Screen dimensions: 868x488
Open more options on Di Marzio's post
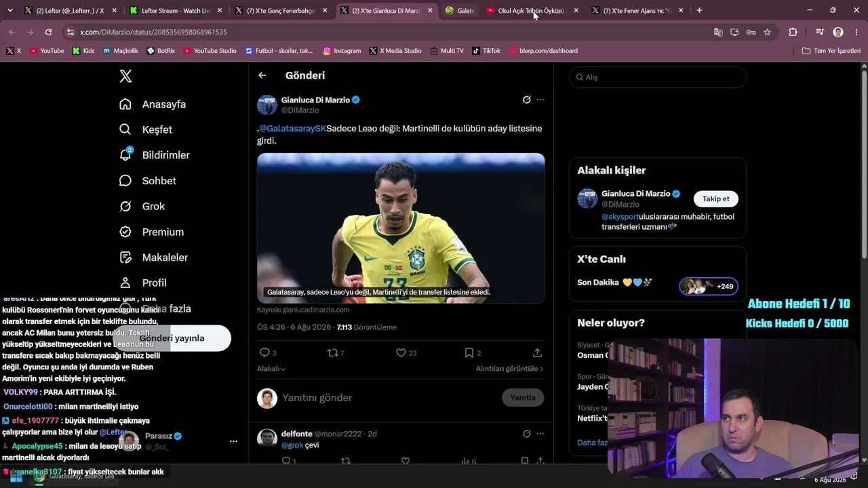coord(540,100)
